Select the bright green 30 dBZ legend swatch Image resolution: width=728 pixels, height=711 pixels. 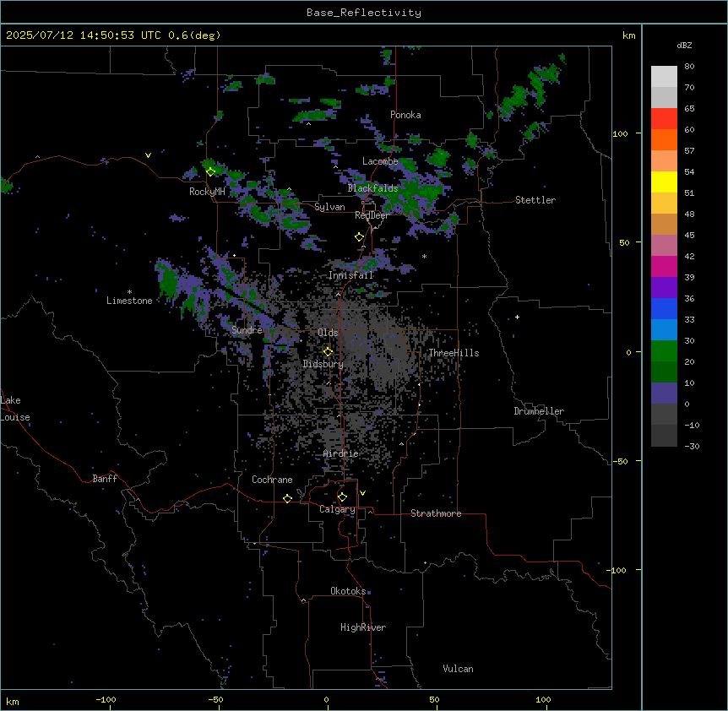tap(664, 351)
